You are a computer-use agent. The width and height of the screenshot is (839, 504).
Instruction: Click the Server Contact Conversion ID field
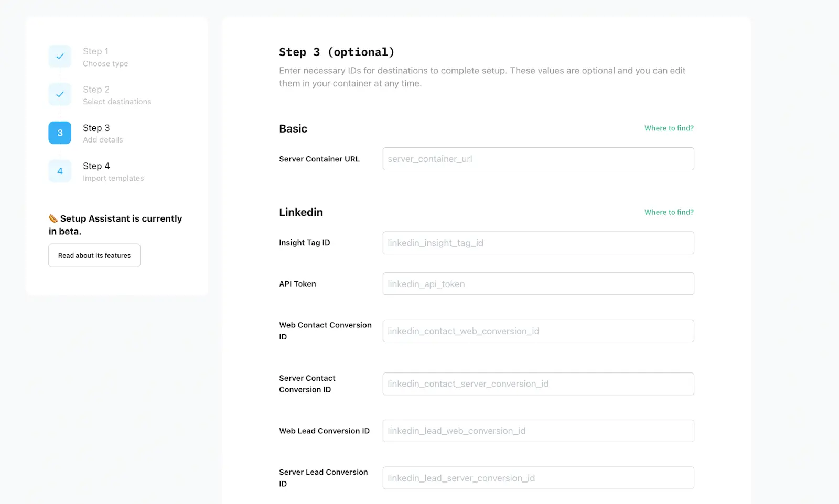pos(538,384)
